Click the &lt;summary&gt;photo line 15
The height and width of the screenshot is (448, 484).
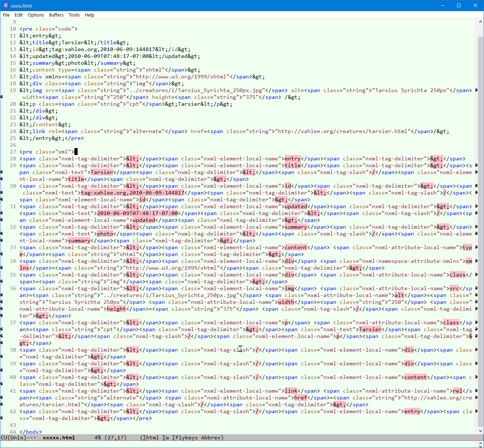(78, 63)
